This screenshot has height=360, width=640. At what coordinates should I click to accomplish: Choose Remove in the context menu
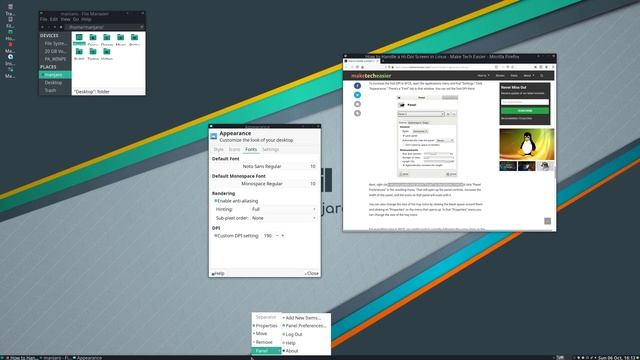266,342
